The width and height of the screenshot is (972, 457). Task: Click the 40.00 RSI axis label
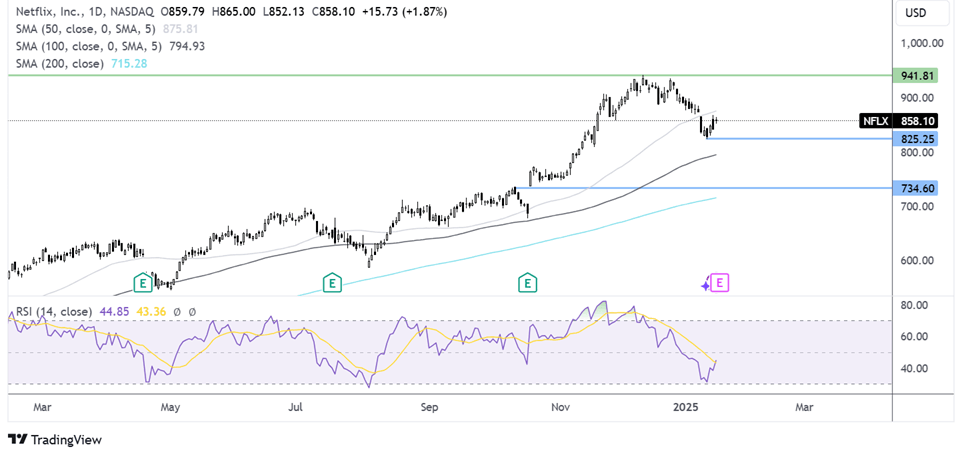pos(914,368)
